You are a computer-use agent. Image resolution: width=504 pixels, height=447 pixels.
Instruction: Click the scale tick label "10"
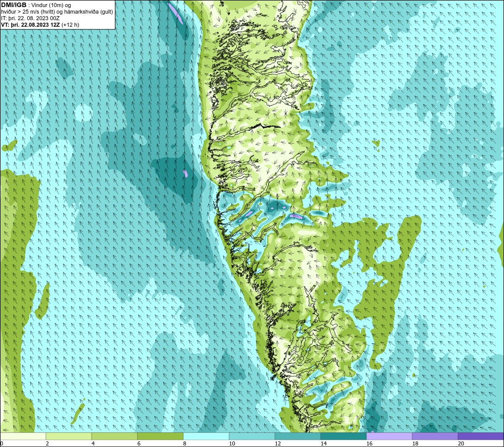232,444
